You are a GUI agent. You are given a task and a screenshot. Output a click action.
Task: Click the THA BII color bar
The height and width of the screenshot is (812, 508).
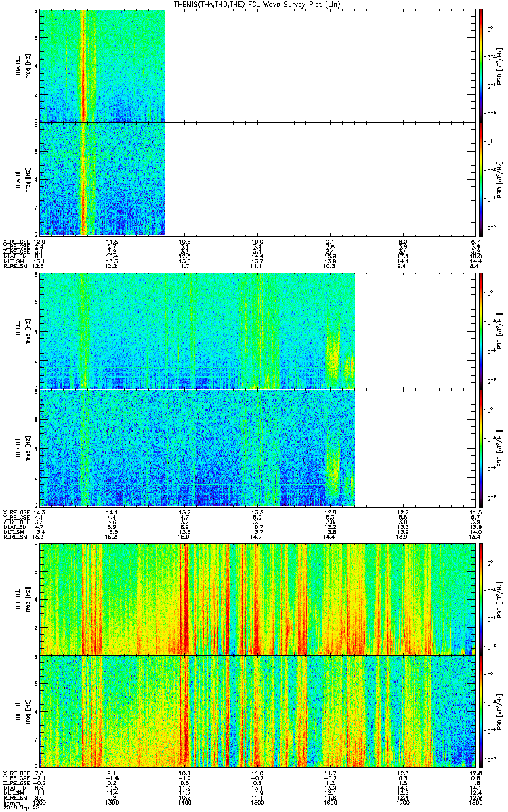480,179
